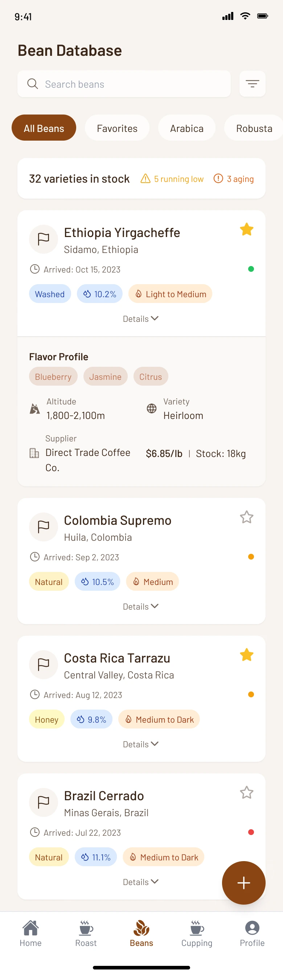Click the flag icon for Ethiopia Yirgacheffe
Image resolution: width=283 pixels, height=980 pixels.
pyautogui.click(x=44, y=239)
